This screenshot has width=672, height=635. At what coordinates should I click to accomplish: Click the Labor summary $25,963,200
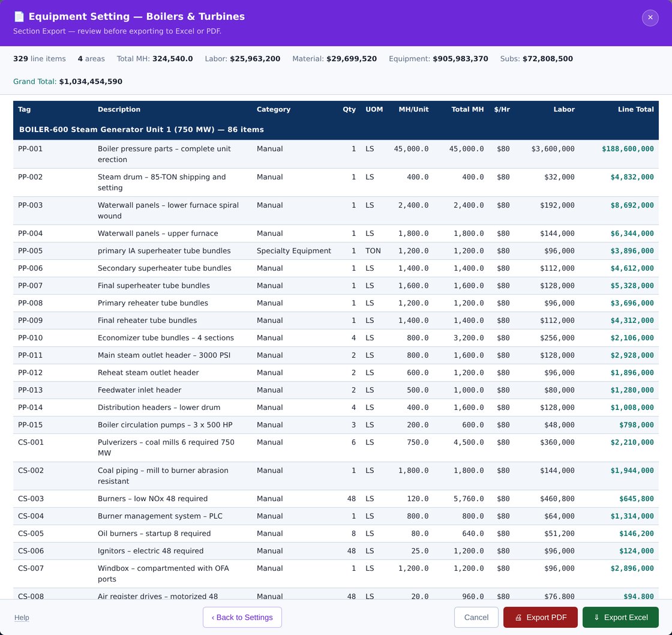pos(255,59)
